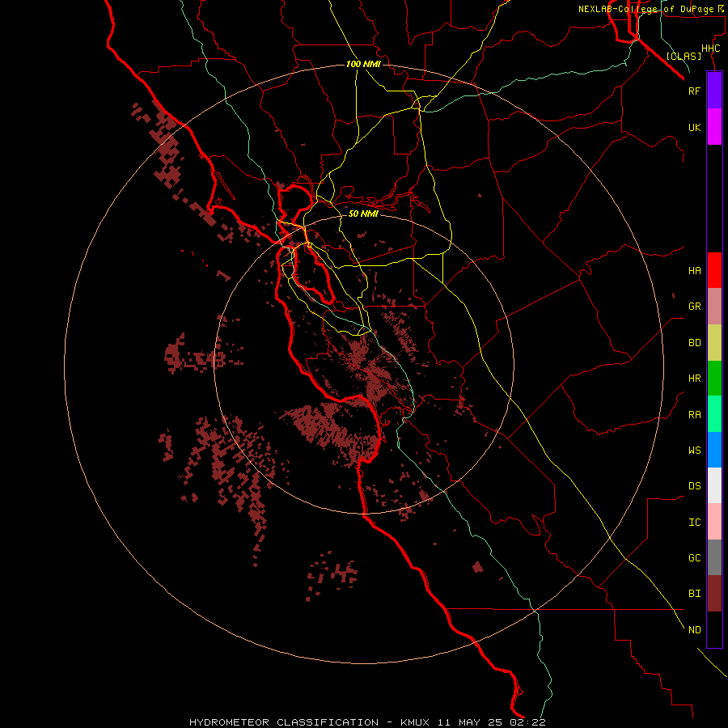Click the magenta UK color swatch
728x728 pixels.
pyautogui.click(x=714, y=127)
